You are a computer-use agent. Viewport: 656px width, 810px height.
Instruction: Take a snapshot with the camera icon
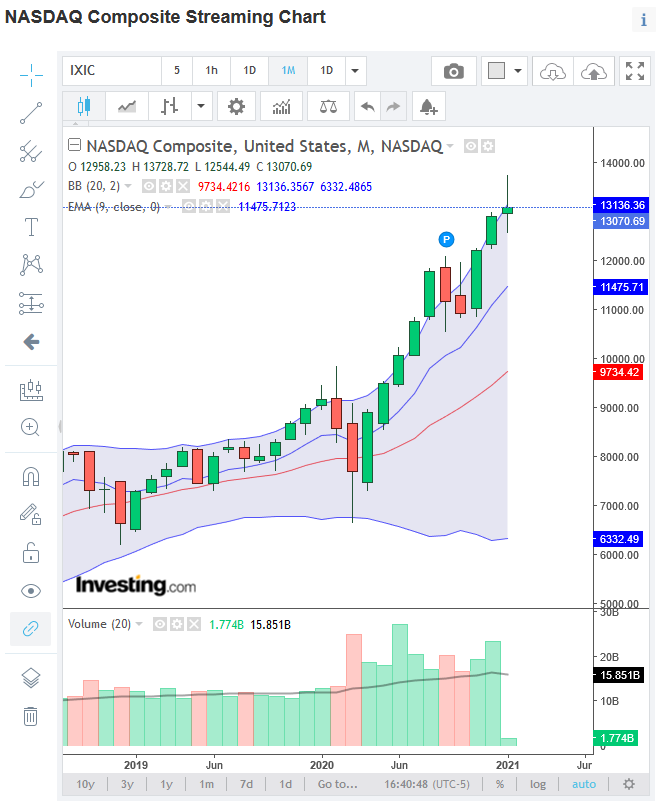[453, 71]
